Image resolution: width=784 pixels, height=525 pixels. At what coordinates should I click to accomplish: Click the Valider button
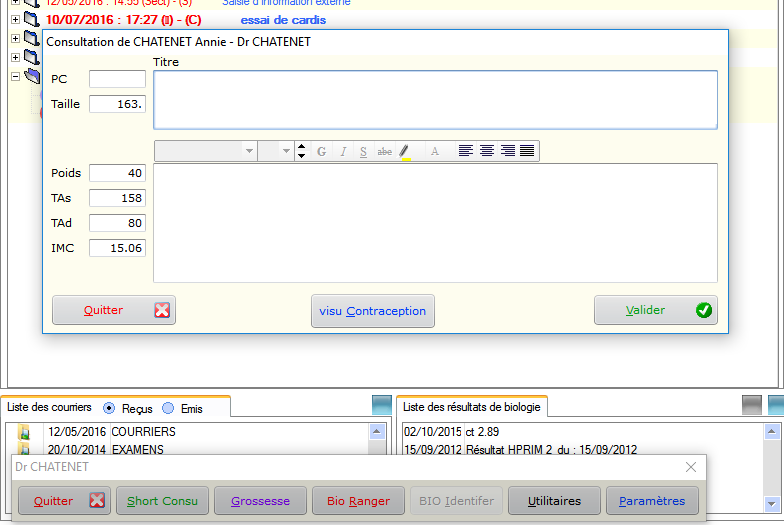(656, 310)
